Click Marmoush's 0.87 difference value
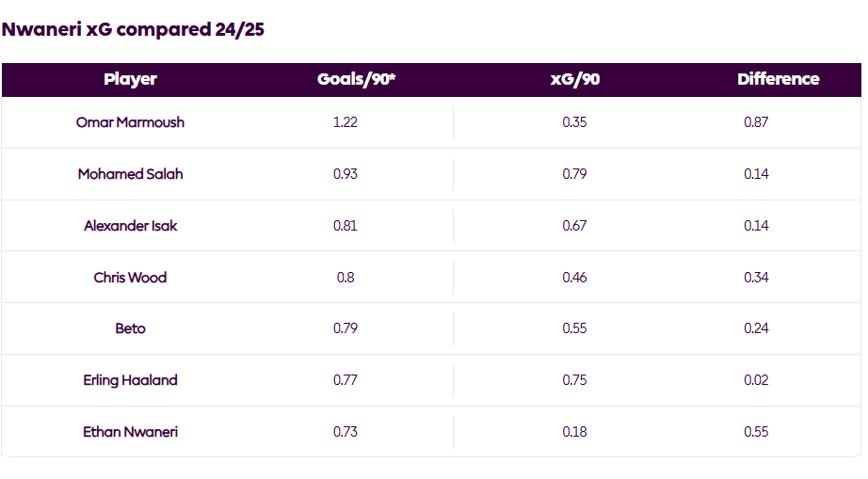 [756, 122]
